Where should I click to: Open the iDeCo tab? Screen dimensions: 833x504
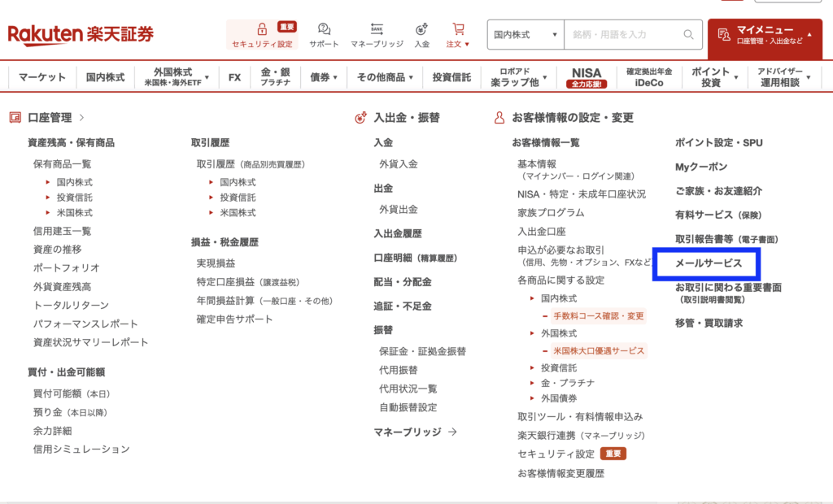[648, 77]
